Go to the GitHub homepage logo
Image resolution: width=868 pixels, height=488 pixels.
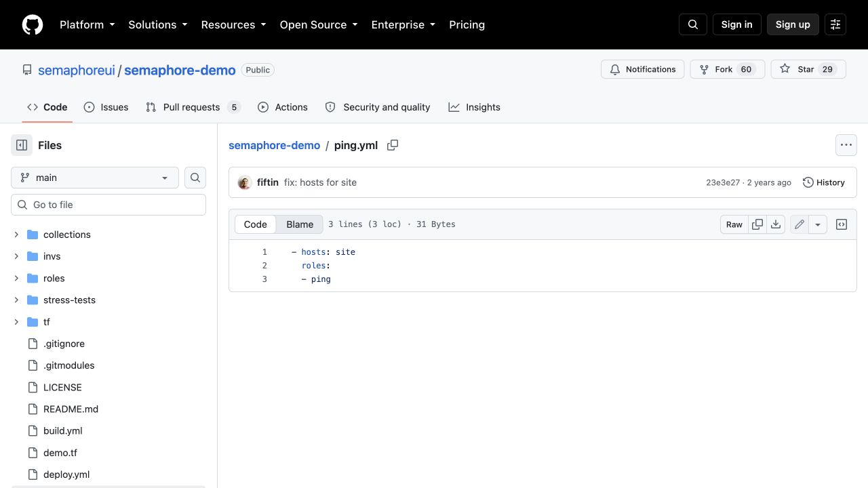[33, 24]
